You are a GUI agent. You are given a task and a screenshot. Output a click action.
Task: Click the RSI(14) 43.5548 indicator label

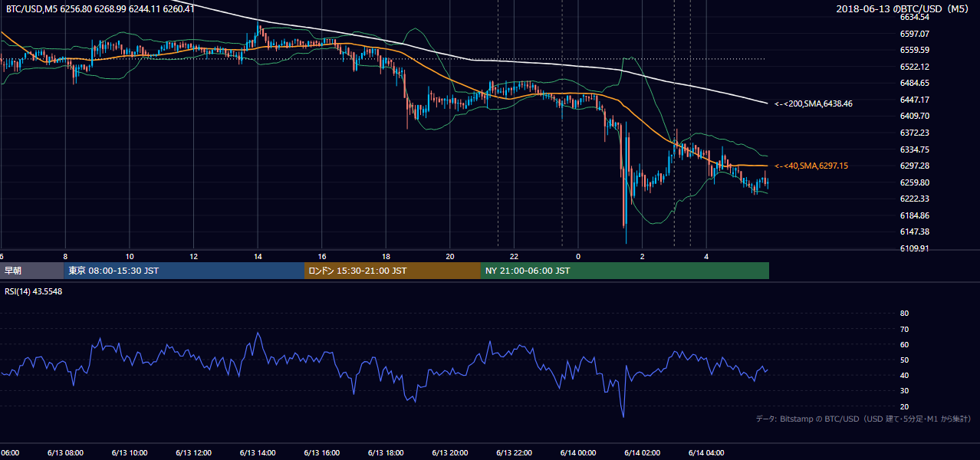click(34, 292)
